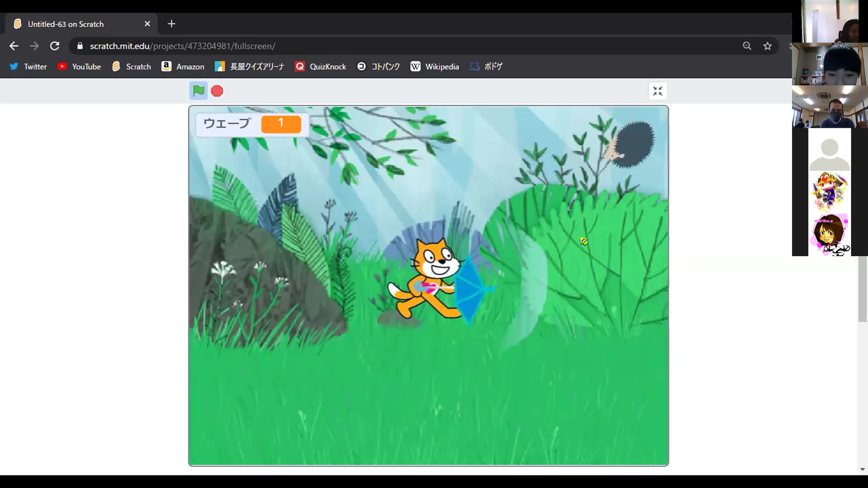This screenshot has height=488, width=868.
Task: Click the new tab plus button
Action: tap(171, 24)
